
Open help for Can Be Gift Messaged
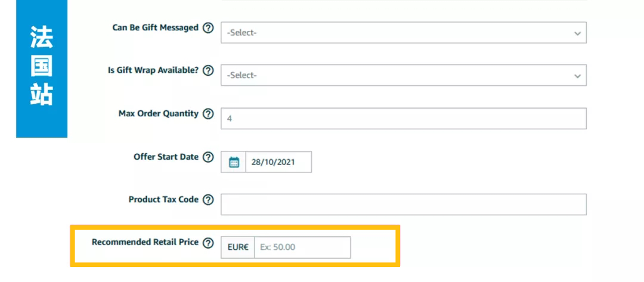pyautogui.click(x=209, y=28)
